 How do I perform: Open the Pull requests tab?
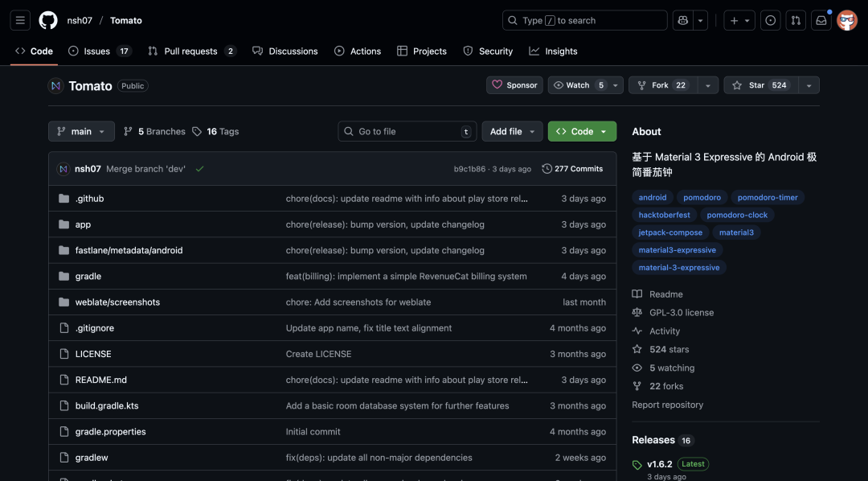point(192,51)
